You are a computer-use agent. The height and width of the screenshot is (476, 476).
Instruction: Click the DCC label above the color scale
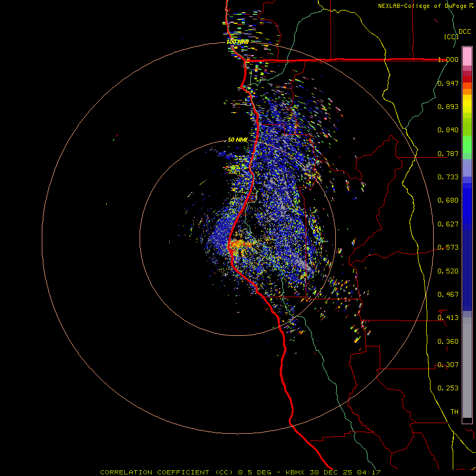click(x=464, y=32)
